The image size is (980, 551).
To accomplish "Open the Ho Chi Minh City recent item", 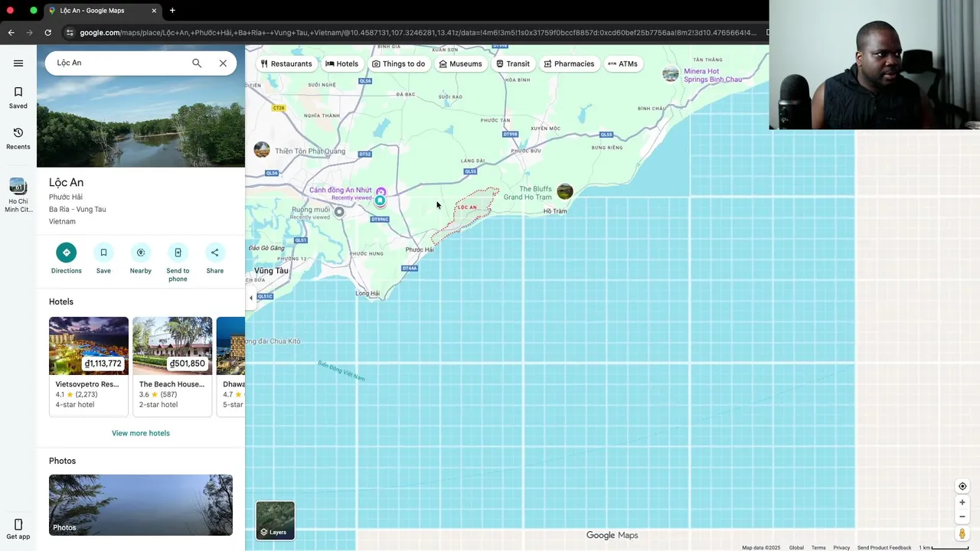I will coord(18,195).
